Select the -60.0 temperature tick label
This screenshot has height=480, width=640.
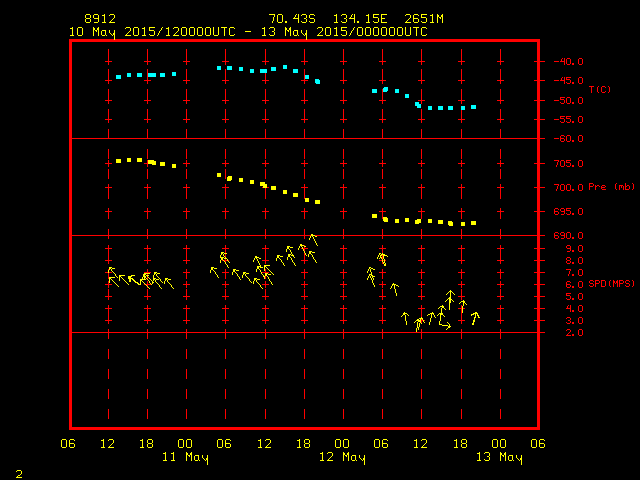[x=568, y=139]
